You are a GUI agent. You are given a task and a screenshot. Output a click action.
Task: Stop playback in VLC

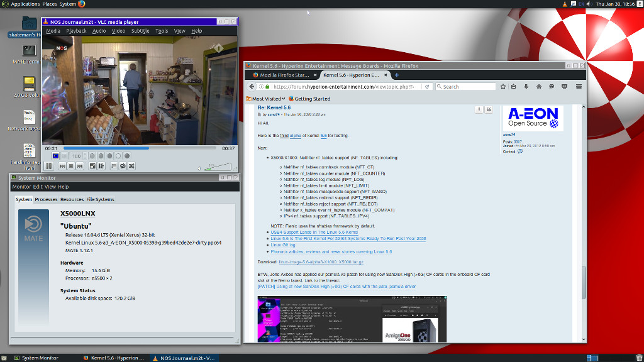pos(71,166)
